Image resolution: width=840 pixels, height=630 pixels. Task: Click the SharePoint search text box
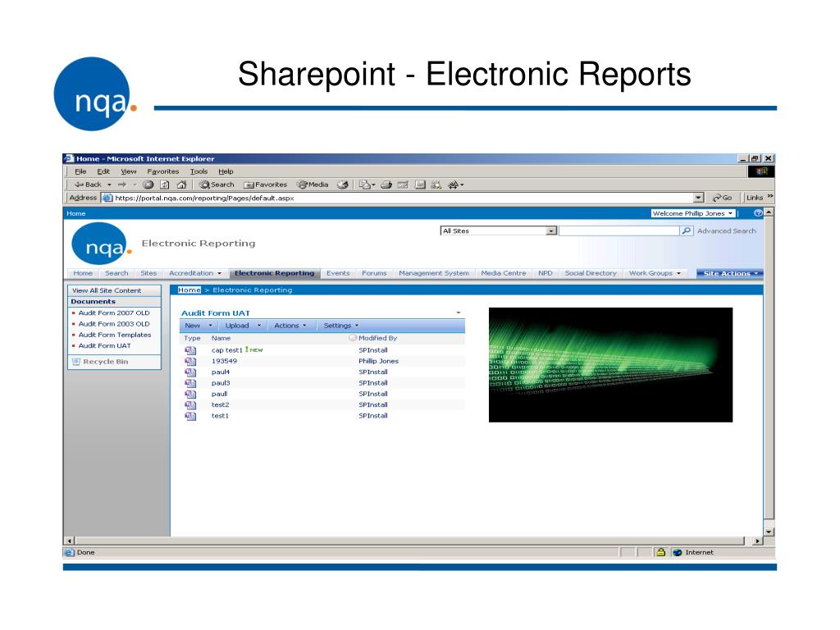point(619,231)
